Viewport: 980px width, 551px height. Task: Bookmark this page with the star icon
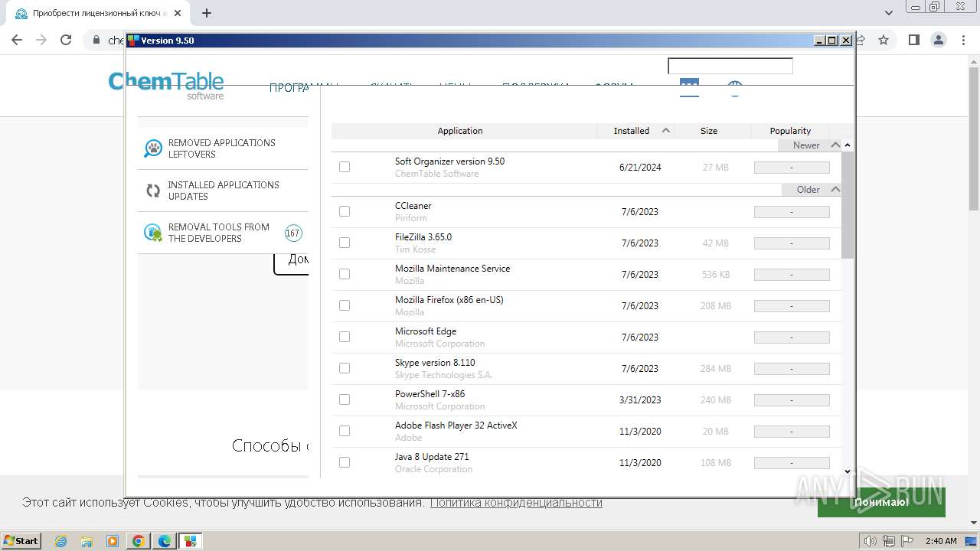tap(884, 40)
